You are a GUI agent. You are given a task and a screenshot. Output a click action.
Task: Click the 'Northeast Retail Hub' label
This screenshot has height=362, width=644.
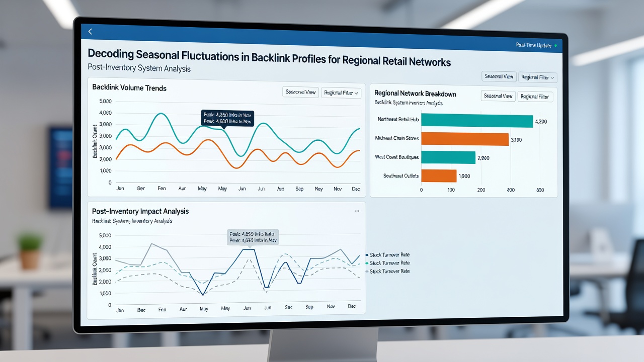(x=397, y=119)
